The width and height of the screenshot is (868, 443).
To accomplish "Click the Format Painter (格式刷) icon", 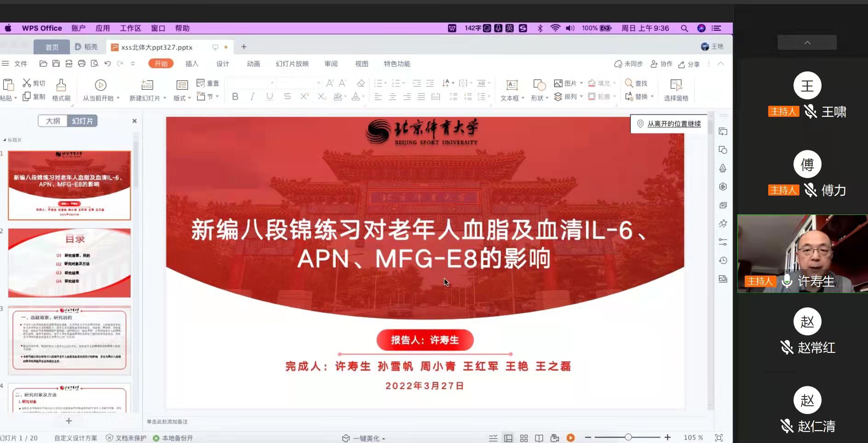I will pyautogui.click(x=61, y=85).
